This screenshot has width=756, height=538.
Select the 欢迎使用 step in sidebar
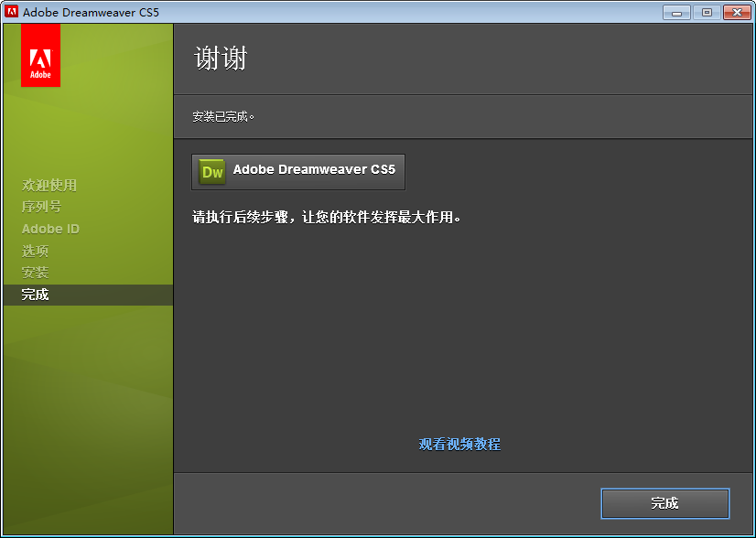tap(49, 185)
